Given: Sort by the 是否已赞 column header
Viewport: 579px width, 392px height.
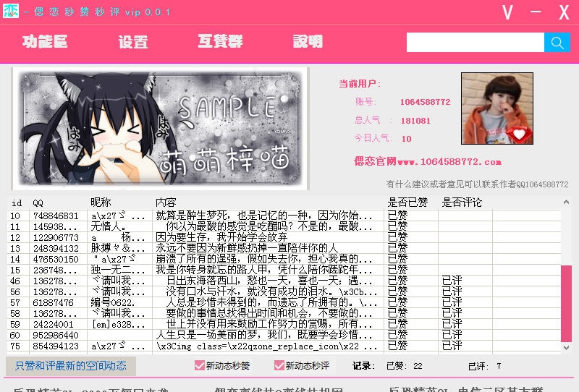Looking at the screenshot, I should (407, 203).
